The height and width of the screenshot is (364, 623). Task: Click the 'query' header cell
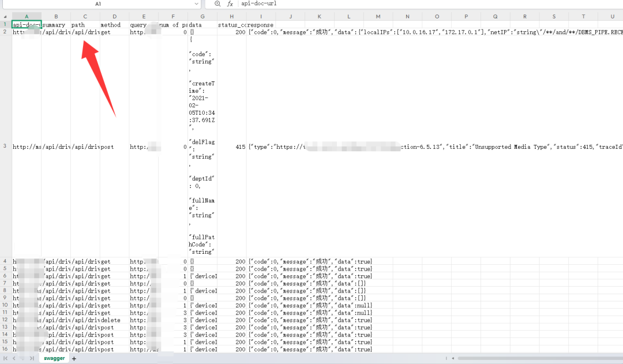pyautogui.click(x=144, y=25)
